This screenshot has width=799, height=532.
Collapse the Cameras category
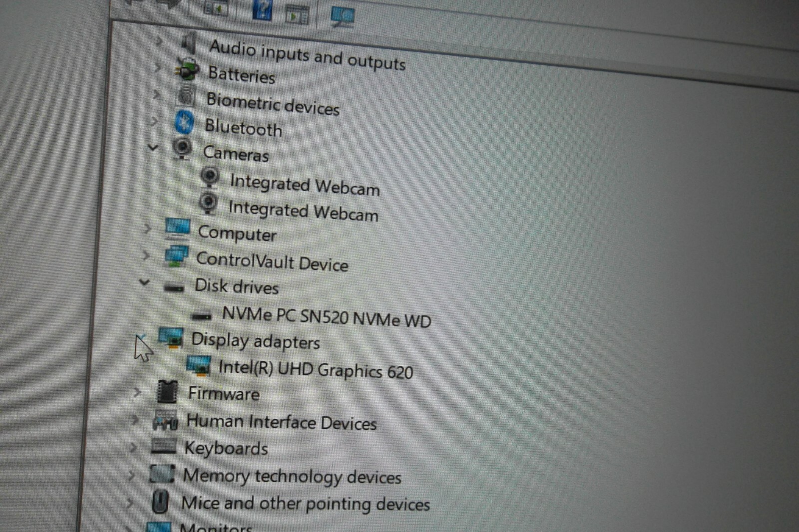(152, 147)
